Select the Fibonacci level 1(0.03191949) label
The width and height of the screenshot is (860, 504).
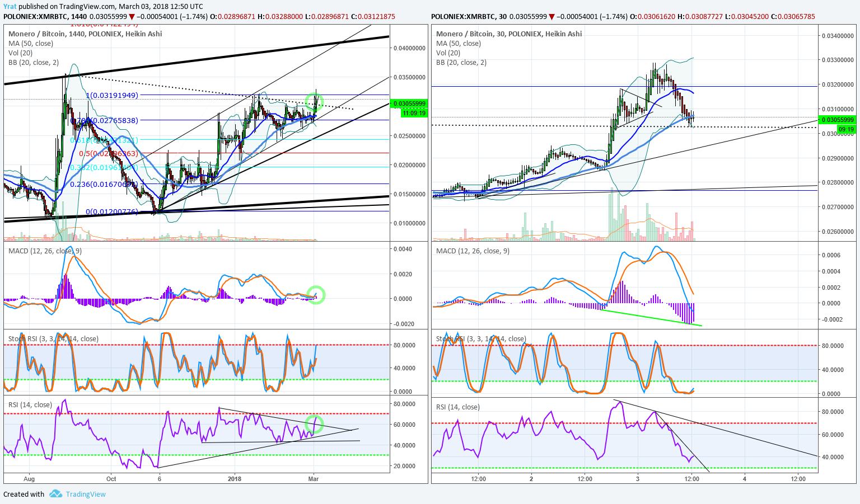[112, 95]
